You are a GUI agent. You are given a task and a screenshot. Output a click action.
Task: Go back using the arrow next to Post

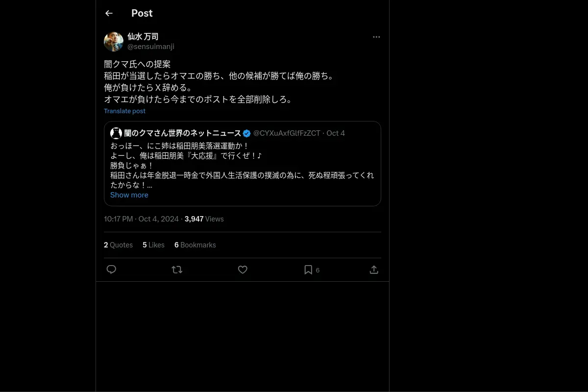(109, 13)
